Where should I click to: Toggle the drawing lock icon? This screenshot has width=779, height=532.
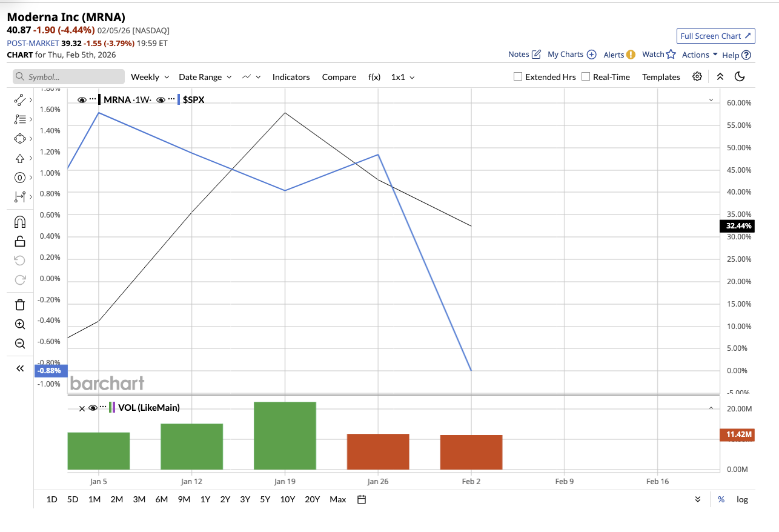tap(19, 241)
